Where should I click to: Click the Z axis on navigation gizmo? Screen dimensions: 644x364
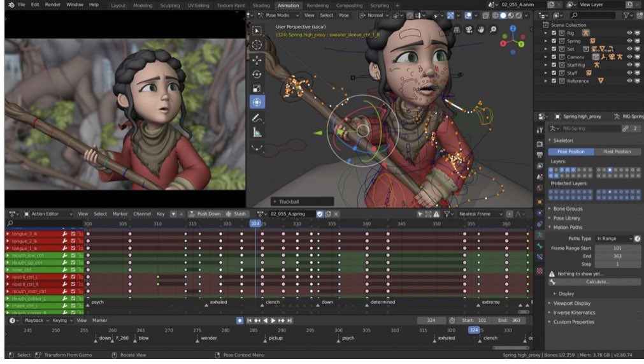513,29
